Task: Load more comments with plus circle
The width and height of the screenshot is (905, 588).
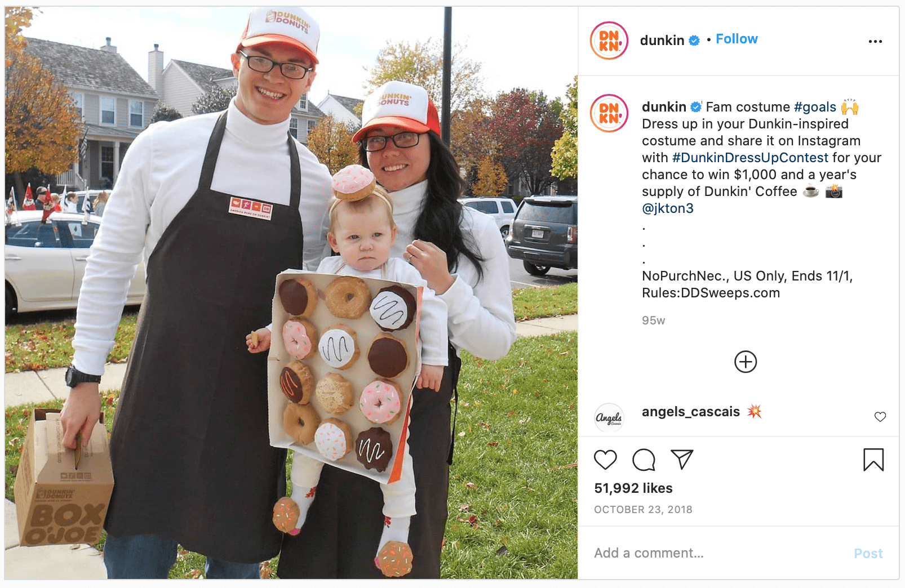Action: (x=746, y=362)
